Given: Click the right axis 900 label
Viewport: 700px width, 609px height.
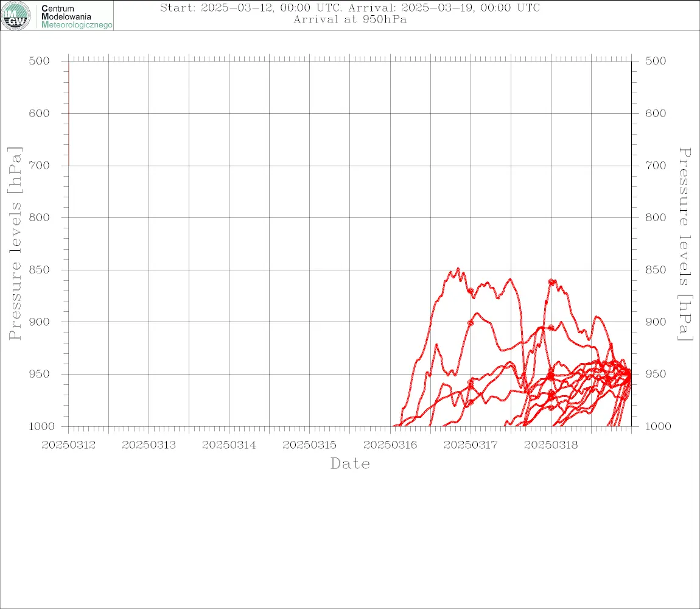Looking at the screenshot, I should pos(656,322).
